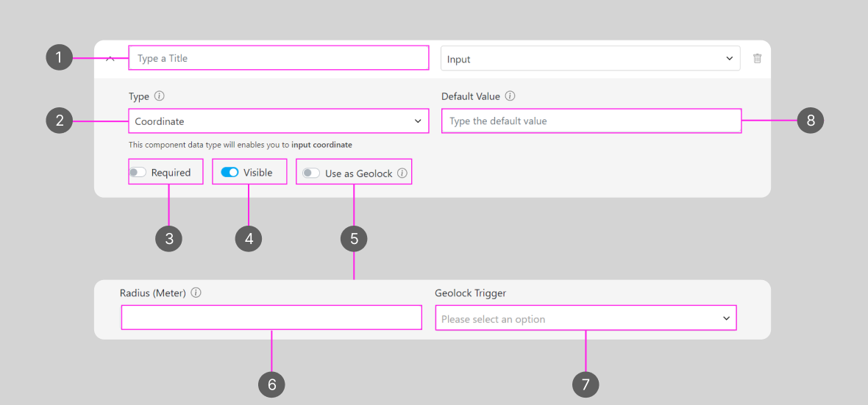Click the trash delete icon
The width and height of the screenshot is (868, 405).
[758, 59]
